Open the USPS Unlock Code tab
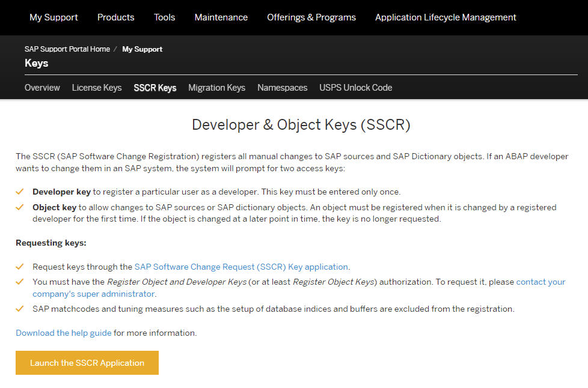588x388 pixels. point(355,88)
